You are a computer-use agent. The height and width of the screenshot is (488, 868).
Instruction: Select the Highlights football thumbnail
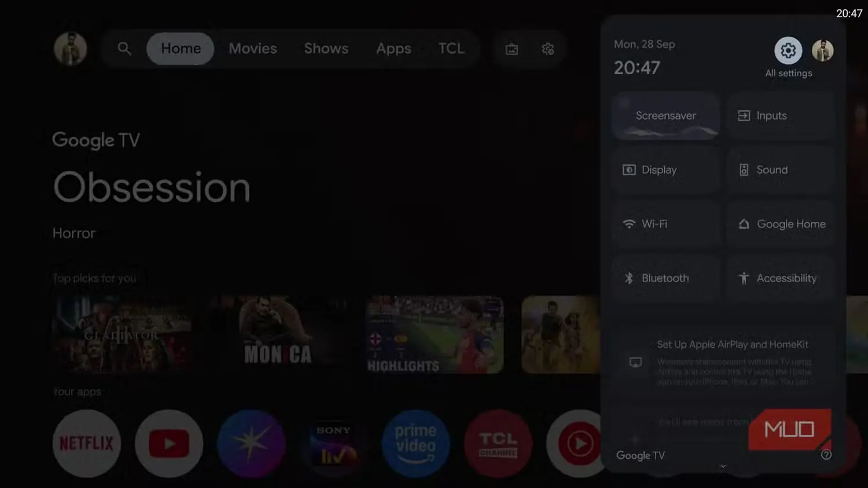[x=434, y=335]
